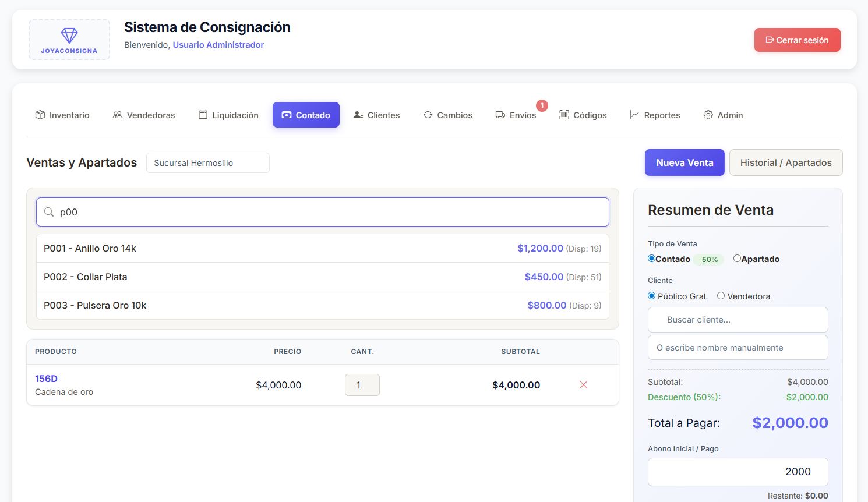Open the Sucursal Hermosillo branch selector
This screenshot has width=868, height=502.
(x=208, y=163)
